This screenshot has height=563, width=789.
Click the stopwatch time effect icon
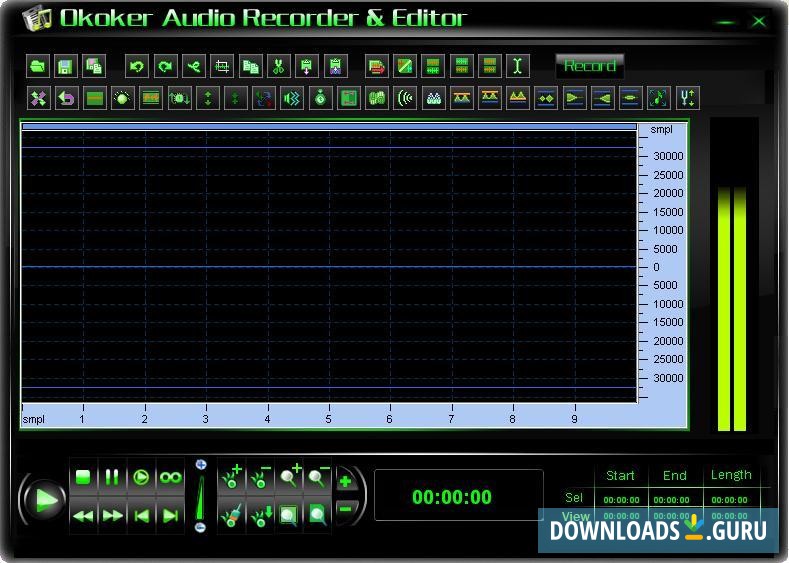click(x=321, y=98)
